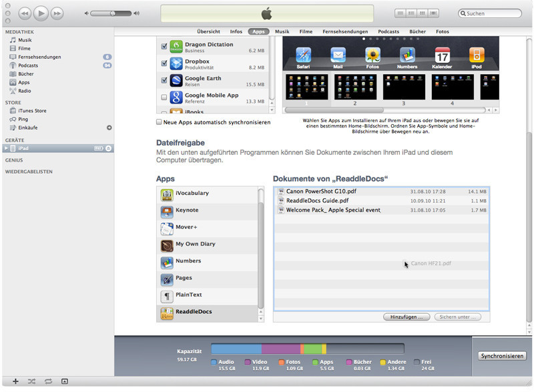Screen dimensions: 534x392
Task: Skip to previous track button
Action: pyautogui.click(x=25, y=13)
